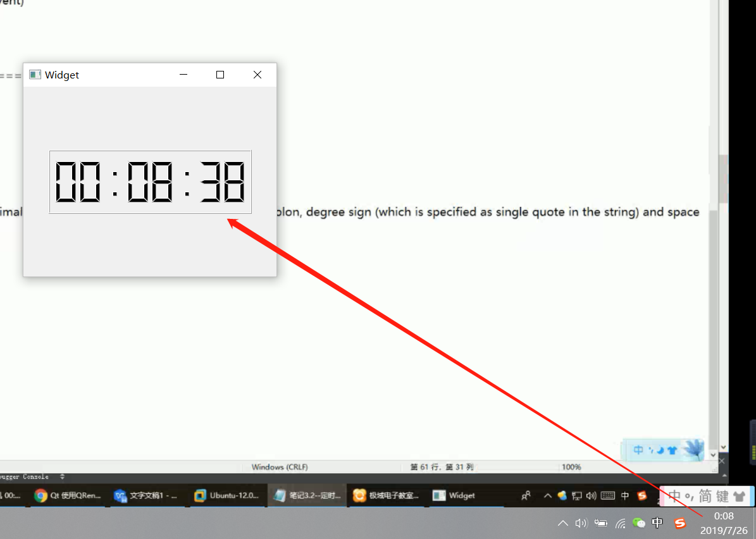Click the network icon in dark taskbar tray
This screenshot has width=756, height=539.
coord(576,495)
